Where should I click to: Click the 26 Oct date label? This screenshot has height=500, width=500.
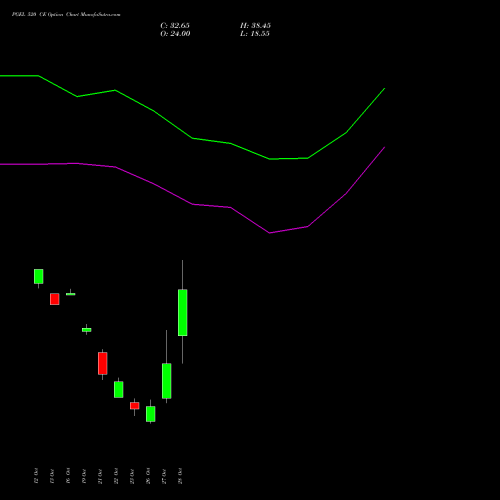click(148, 476)
